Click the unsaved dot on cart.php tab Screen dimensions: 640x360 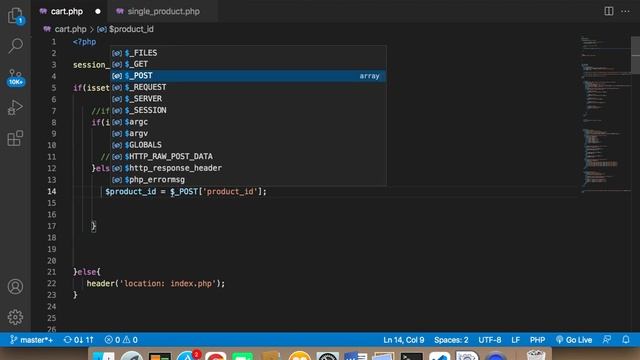[98, 11]
